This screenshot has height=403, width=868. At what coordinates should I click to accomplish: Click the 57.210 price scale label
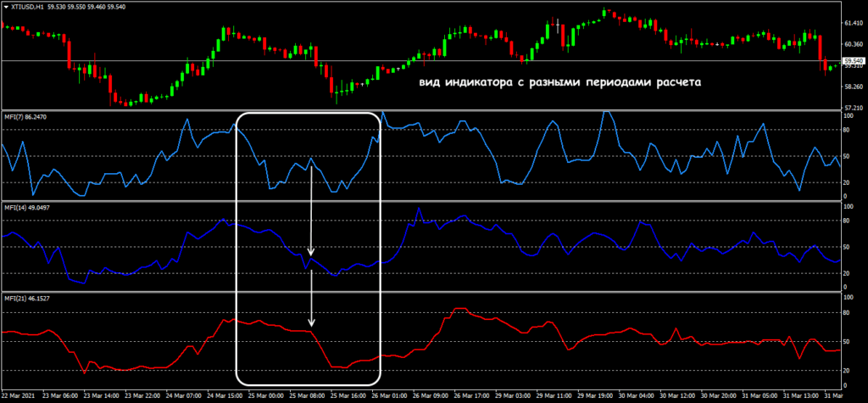853,107
